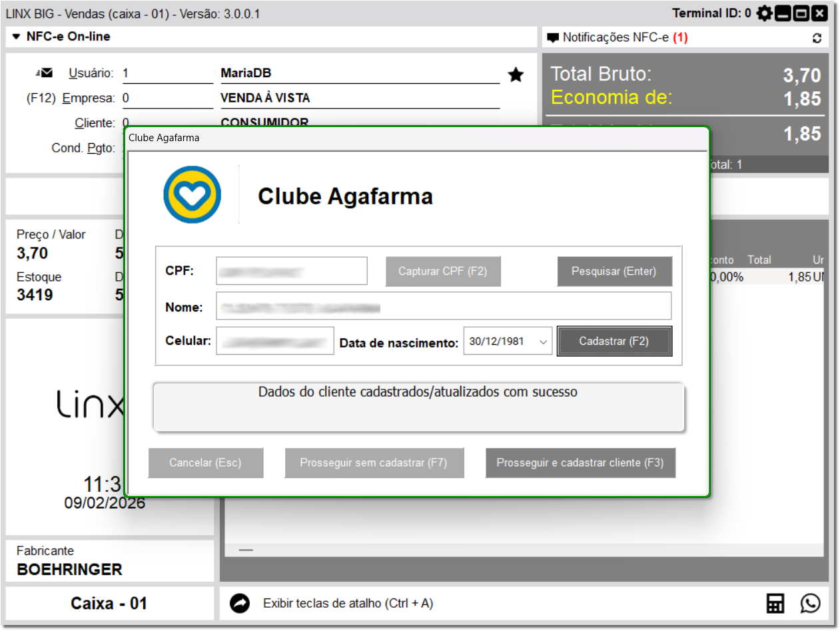Click the success message about dados cadastrados
This screenshot has width=840, height=631.
(418, 392)
